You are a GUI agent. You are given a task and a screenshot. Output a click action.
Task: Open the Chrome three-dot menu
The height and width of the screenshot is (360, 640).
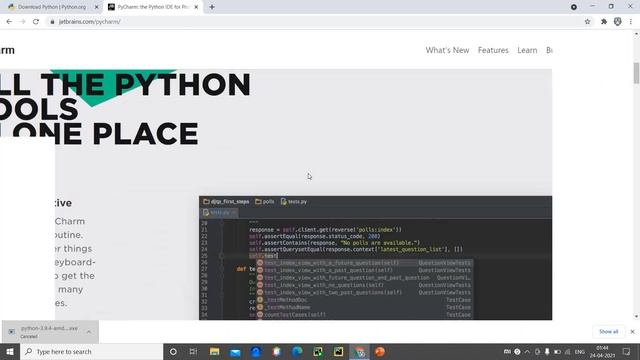pos(631,22)
